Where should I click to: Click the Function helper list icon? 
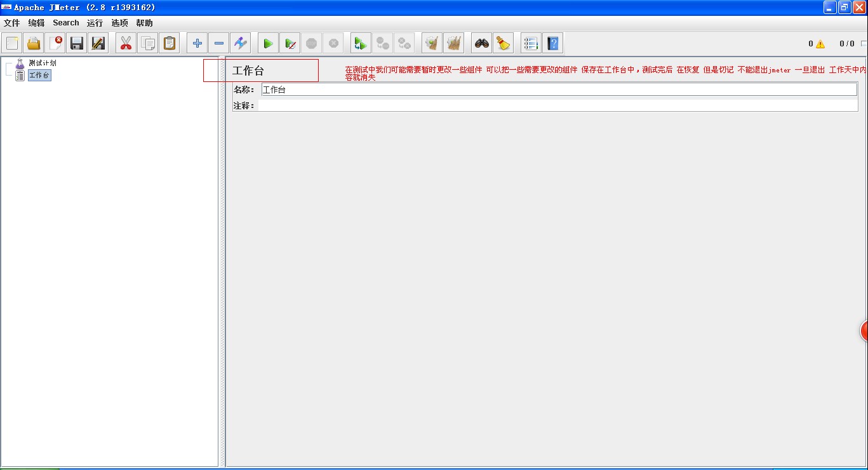coord(531,43)
